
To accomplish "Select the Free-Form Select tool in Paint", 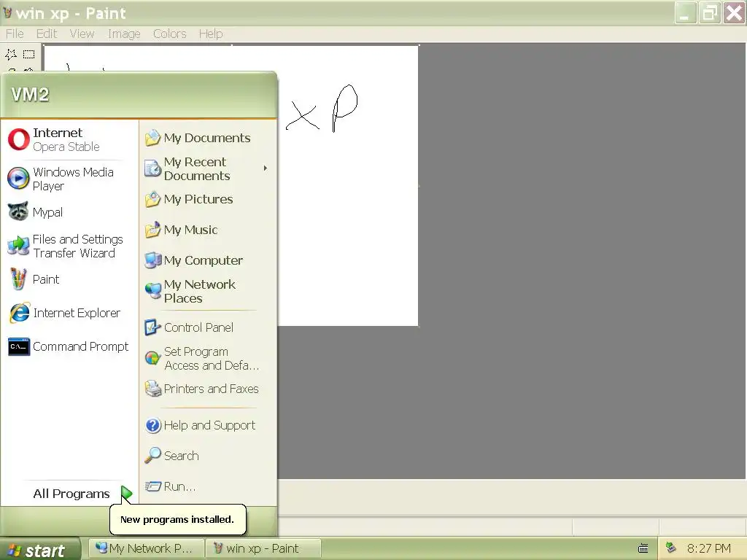I will 11,54.
